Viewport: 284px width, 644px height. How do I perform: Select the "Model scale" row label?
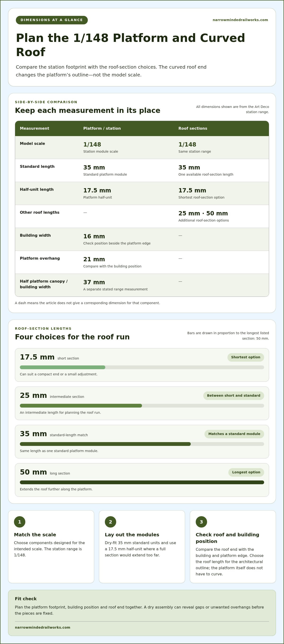pos(32,143)
